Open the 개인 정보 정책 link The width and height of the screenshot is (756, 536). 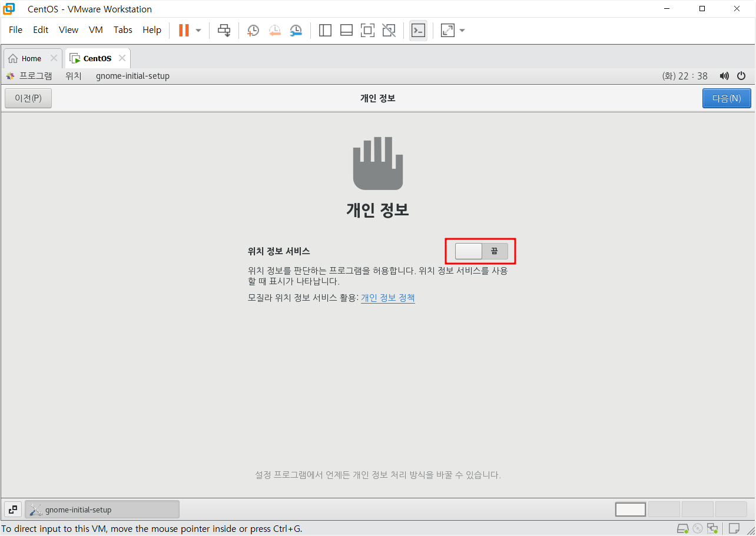click(388, 298)
